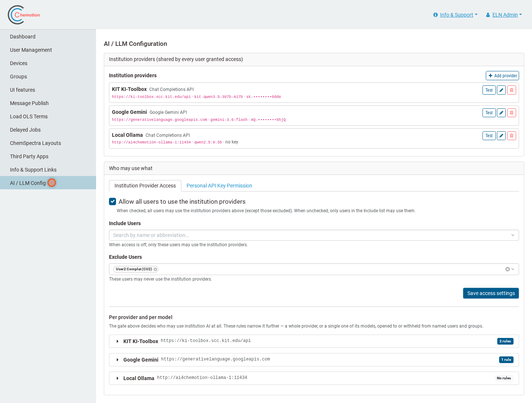Expand Local Ollama provider rules

(x=117, y=378)
